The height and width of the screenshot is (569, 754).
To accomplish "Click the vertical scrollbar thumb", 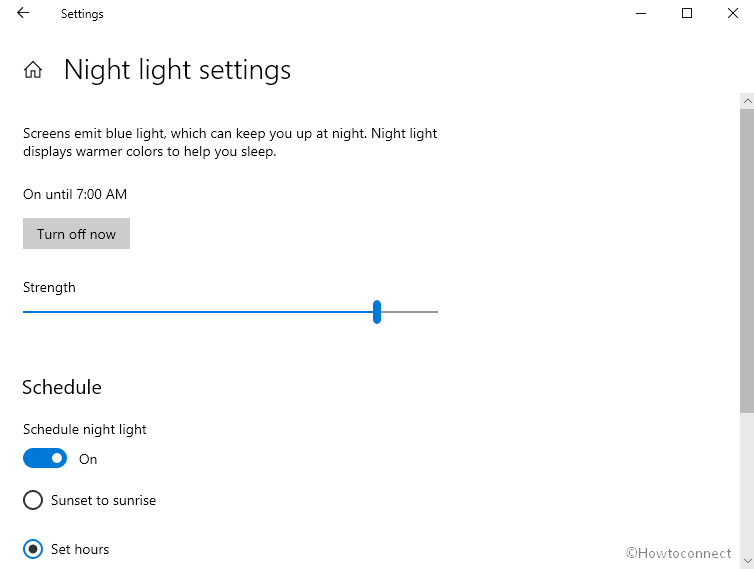I will [746, 260].
